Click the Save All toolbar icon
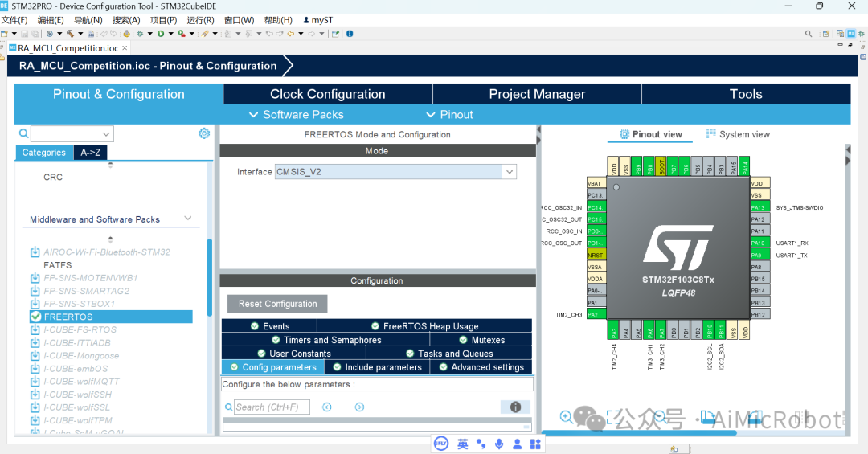 pos(35,34)
